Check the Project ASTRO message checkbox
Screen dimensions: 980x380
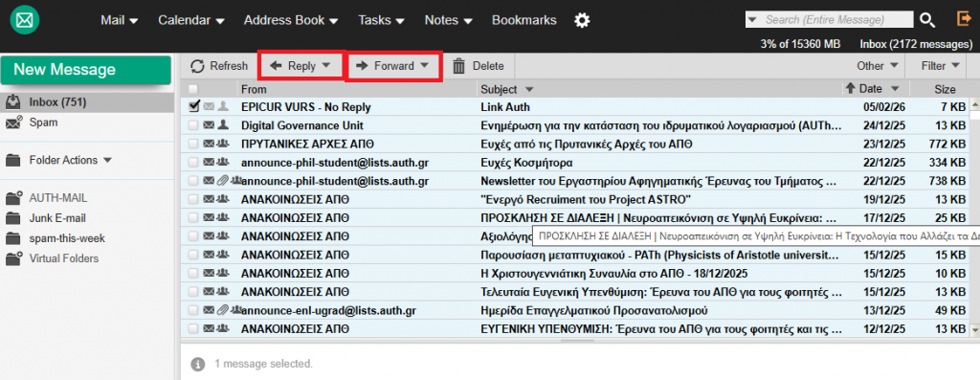[193, 199]
